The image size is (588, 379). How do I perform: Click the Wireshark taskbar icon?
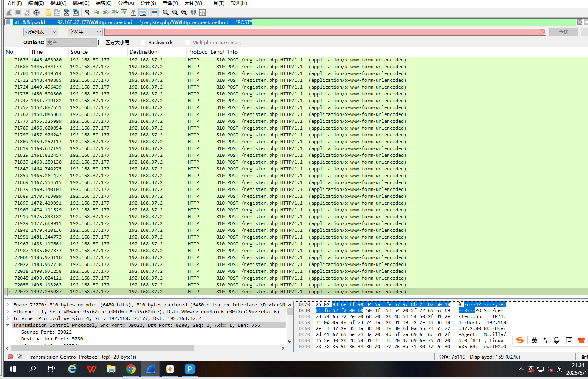(151, 369)
